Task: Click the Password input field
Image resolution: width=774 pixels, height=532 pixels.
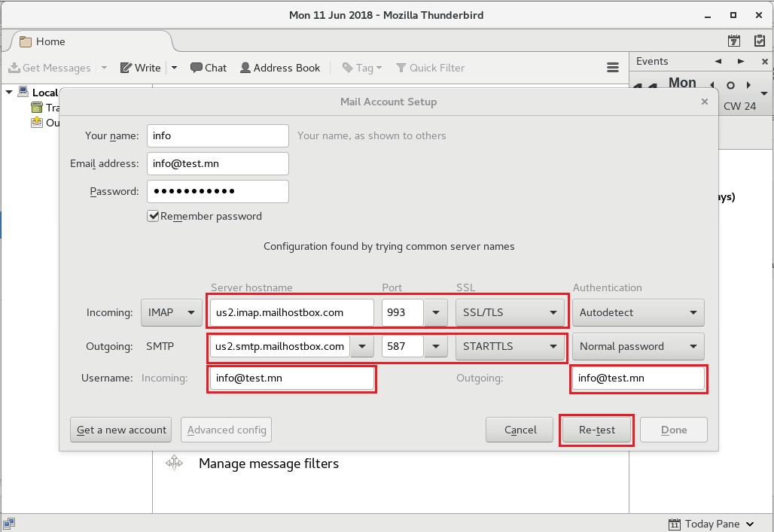Action: 218,191
